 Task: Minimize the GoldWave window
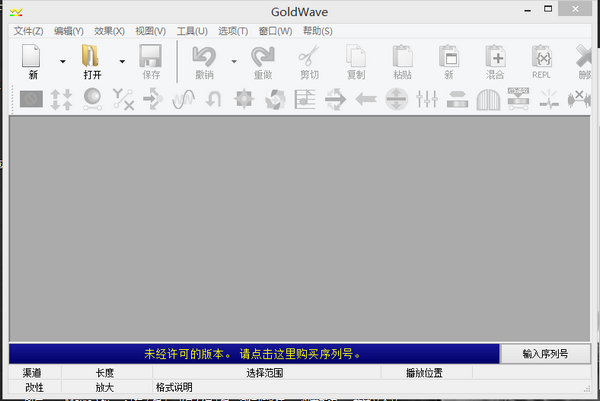(528, 10)
